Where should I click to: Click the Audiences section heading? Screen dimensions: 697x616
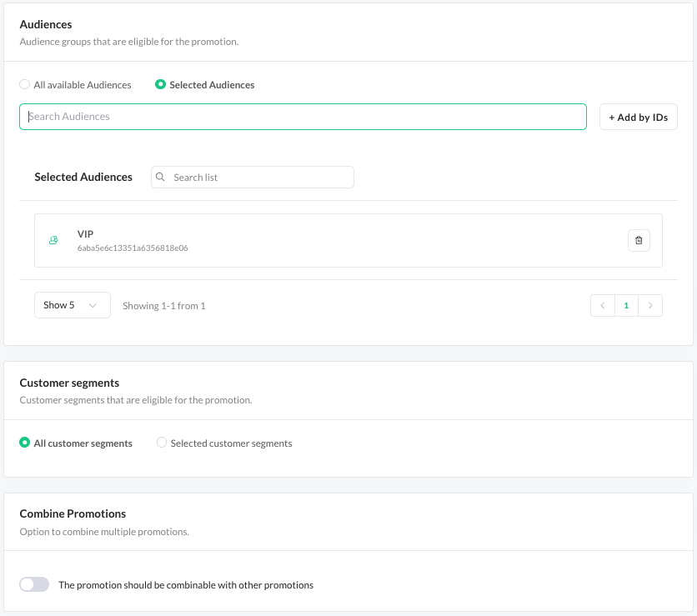(x=46, y=24)
